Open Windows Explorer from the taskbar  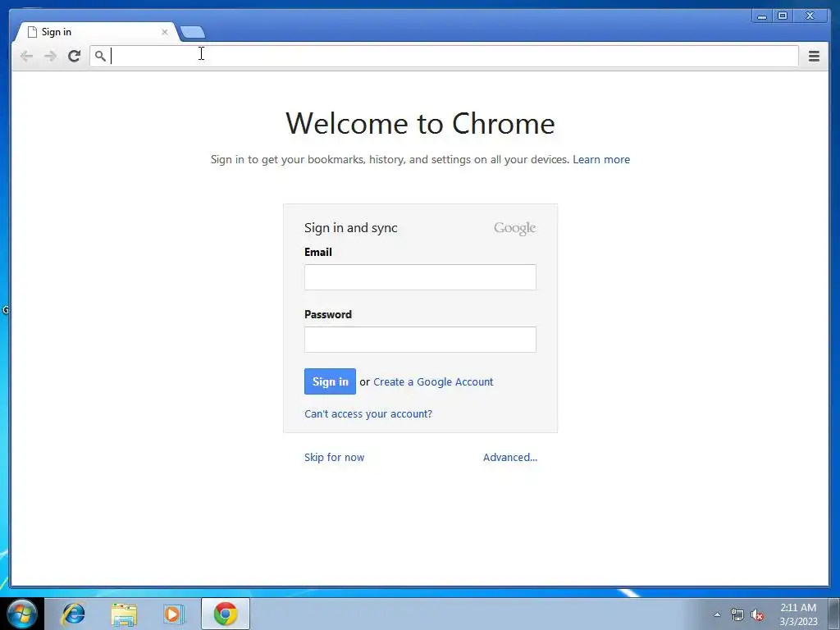[124, 614]
